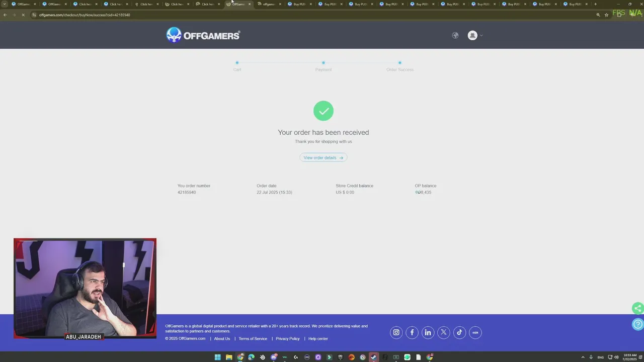Click the green order success checkmark icon
Screen dimensions: 644x362
(x=324, y=111)
